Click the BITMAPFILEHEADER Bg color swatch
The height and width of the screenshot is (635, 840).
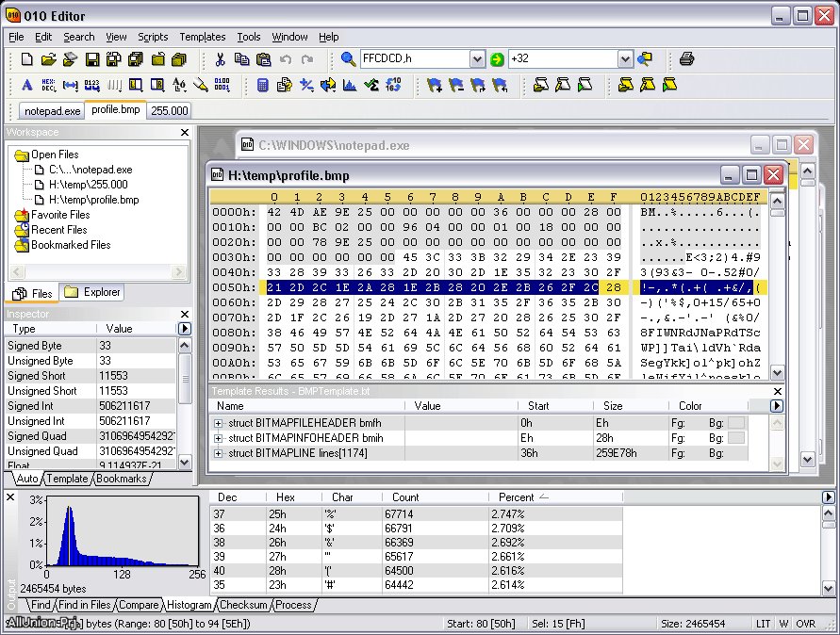click(x=736, y=423)
